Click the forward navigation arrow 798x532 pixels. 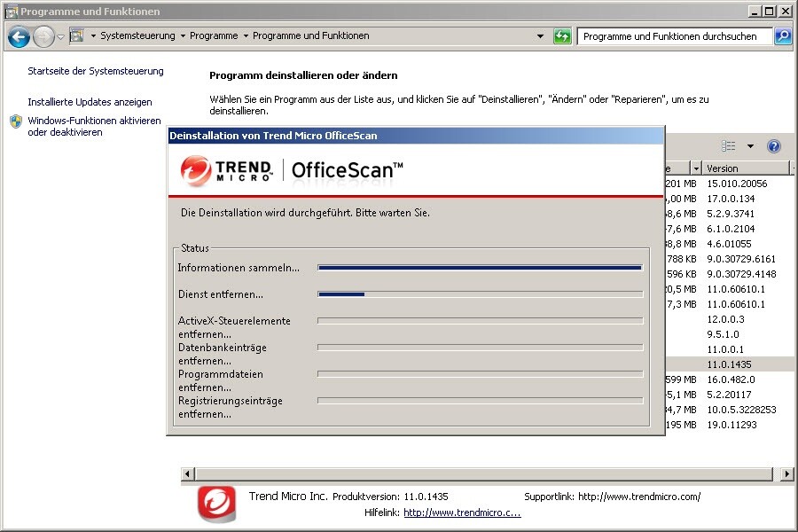pos(43,36)
